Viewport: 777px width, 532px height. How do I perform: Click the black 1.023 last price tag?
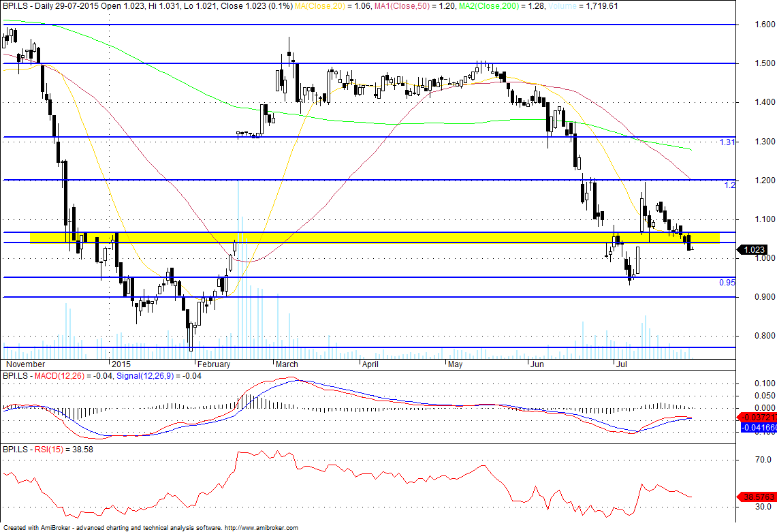(x=752, y=250)
